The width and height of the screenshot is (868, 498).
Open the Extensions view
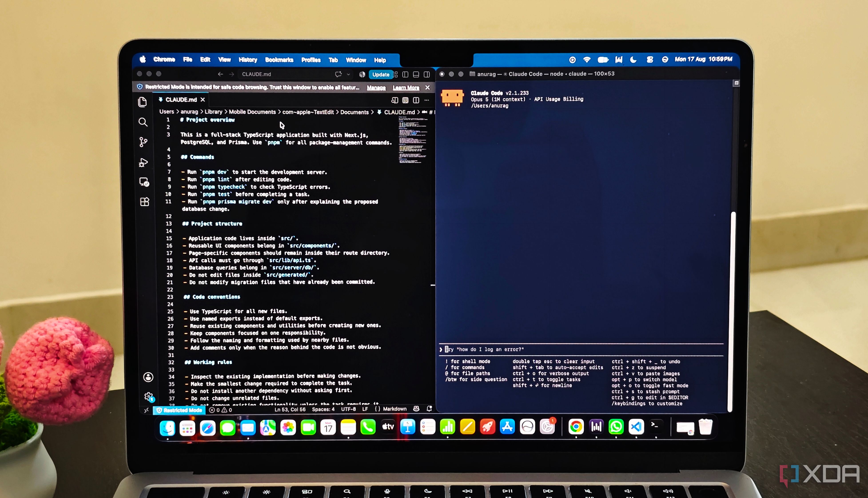(x=145, y=202)
